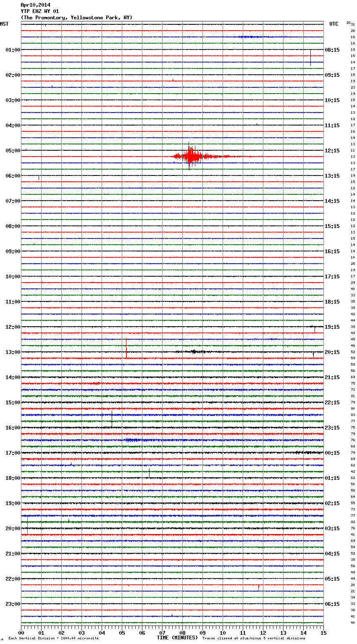Click the 05:00 MST time label

(13, 151)
